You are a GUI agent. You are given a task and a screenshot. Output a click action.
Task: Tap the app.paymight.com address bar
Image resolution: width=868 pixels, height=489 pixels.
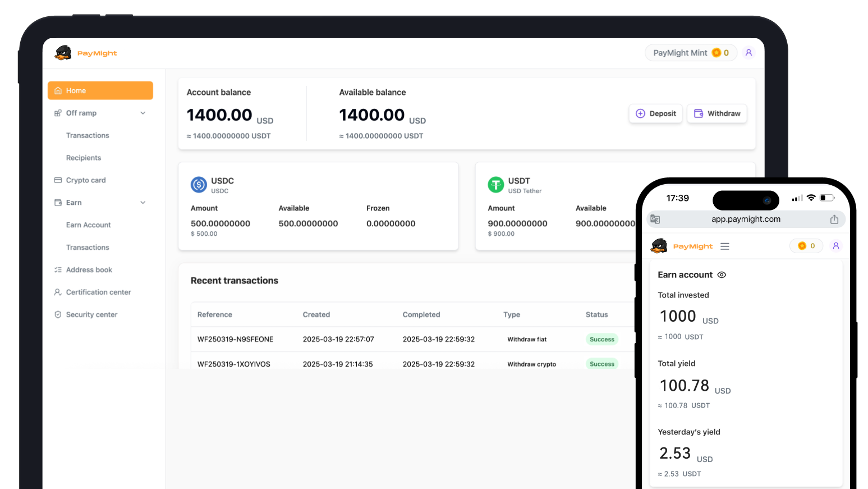(746, 220)
